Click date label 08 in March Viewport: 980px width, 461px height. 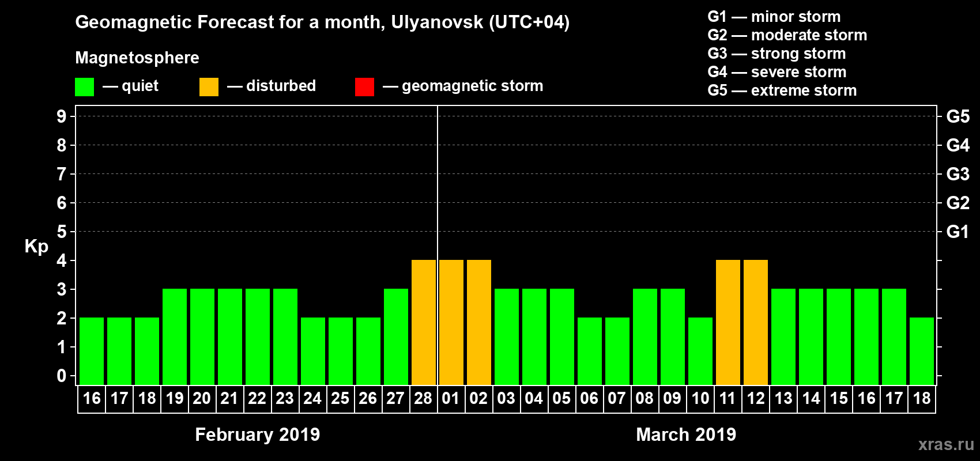644,399
